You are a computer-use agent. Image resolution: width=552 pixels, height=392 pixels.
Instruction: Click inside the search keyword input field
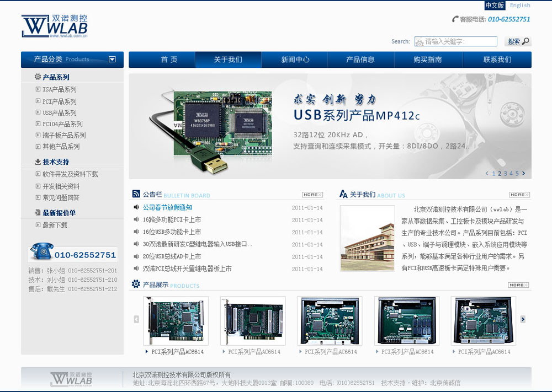click(455, 41)
